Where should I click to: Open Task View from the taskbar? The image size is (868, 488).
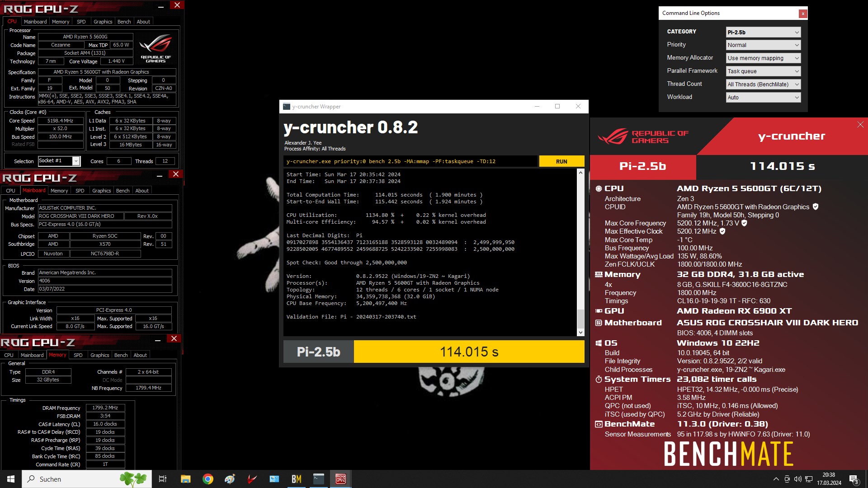(x=163, y=479)
